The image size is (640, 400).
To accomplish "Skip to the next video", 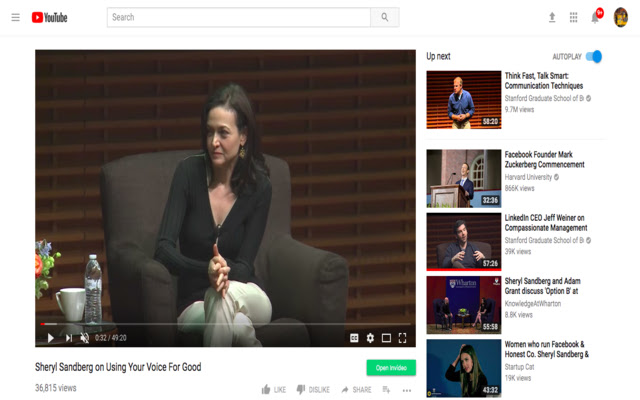I will tap(69, 338).
